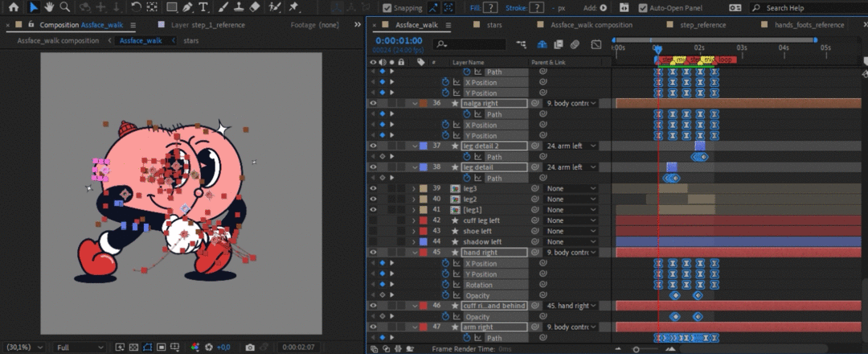Click the Path stopwatch under nalga right
Image resolution: width=868 pixels, height=354 pixels.
coord(467,114)
